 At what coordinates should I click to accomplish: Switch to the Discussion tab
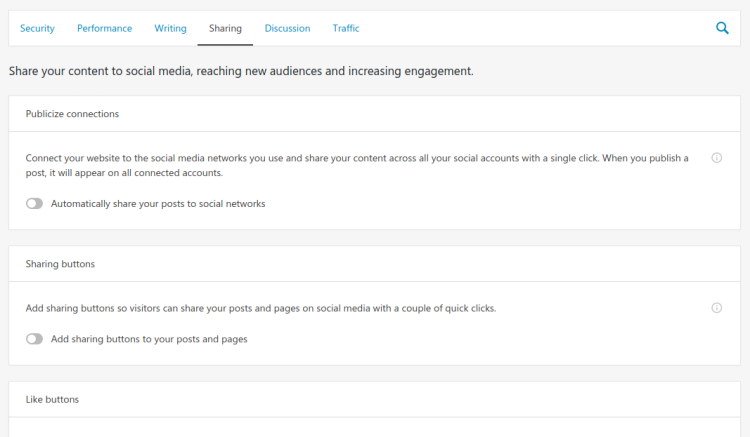click(x=287, y=28)
